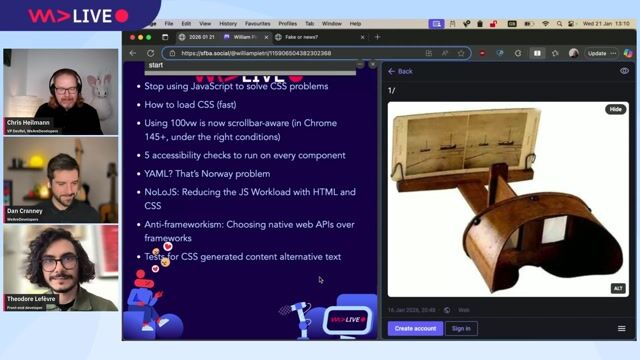Open Control Centre in the menu bar
This screenshot has width=640, height=360.
click(571, 24)
